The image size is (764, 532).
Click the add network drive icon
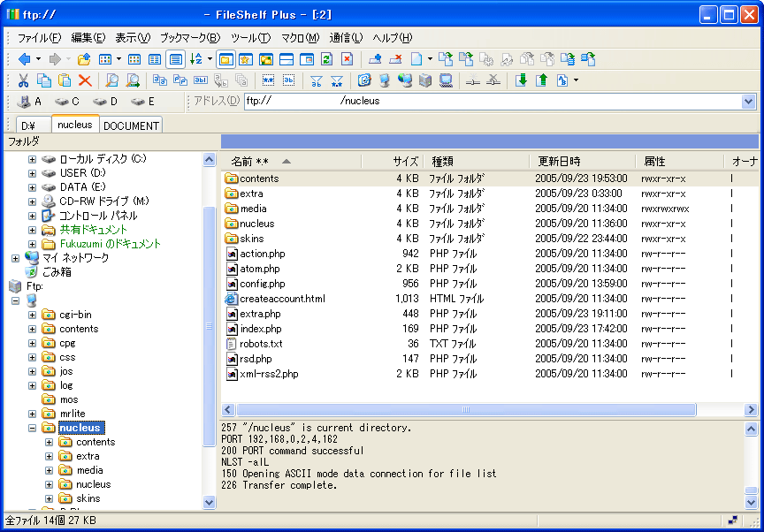click(375, 59)
